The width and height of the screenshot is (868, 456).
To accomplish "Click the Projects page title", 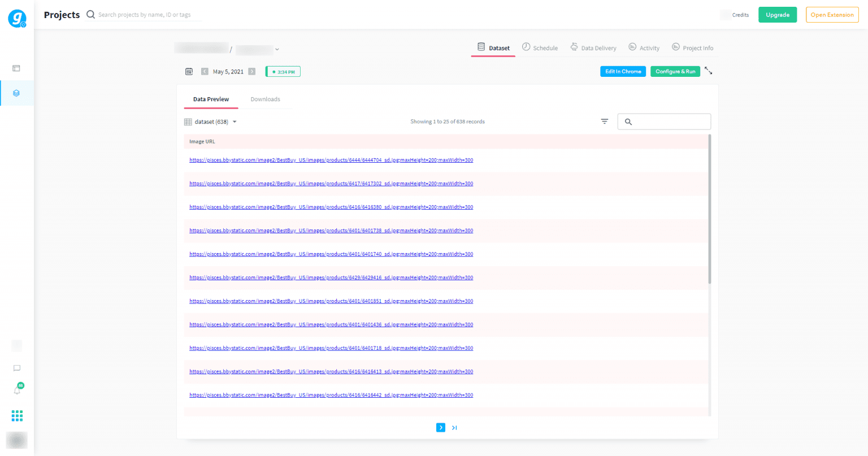I will pyautogui.click(x=62, y=15).
